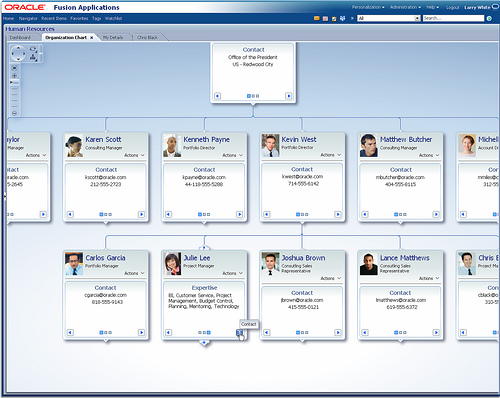Switch to the My Details tab
Screen dimensions: 500x398
[x=113, y=38]
